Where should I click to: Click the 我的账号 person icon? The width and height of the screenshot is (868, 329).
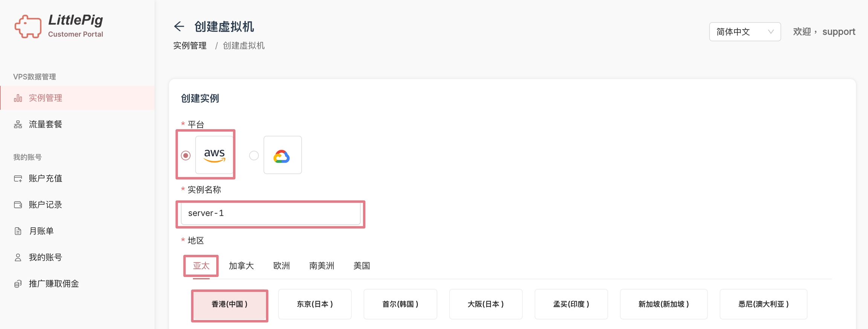tap(18, 257)
